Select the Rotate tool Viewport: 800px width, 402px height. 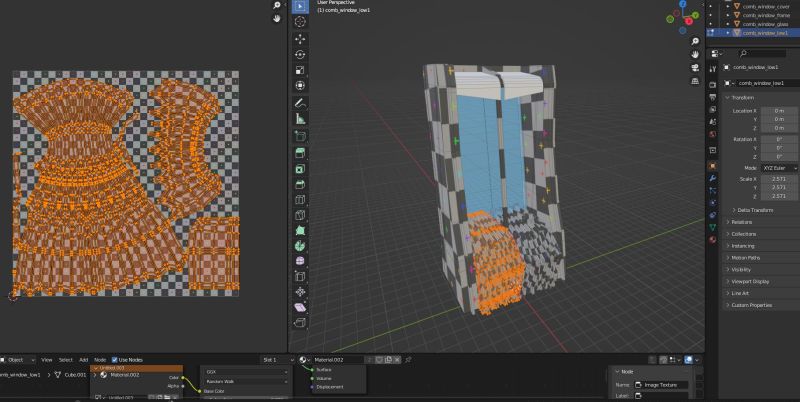tap(300, 55)
